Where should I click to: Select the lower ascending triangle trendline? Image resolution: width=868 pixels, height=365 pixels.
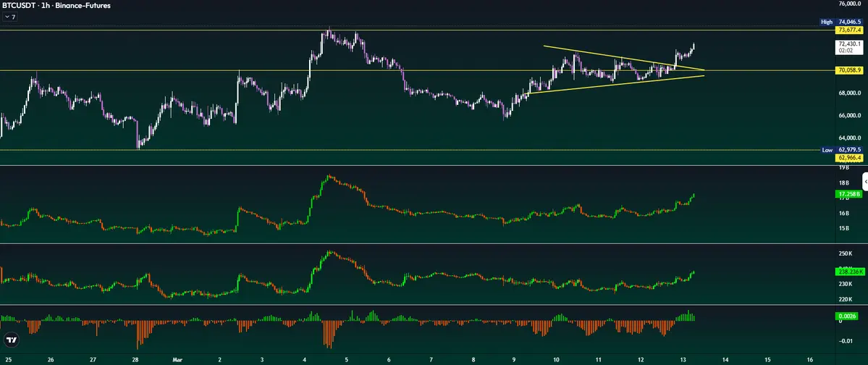point(615,85)
